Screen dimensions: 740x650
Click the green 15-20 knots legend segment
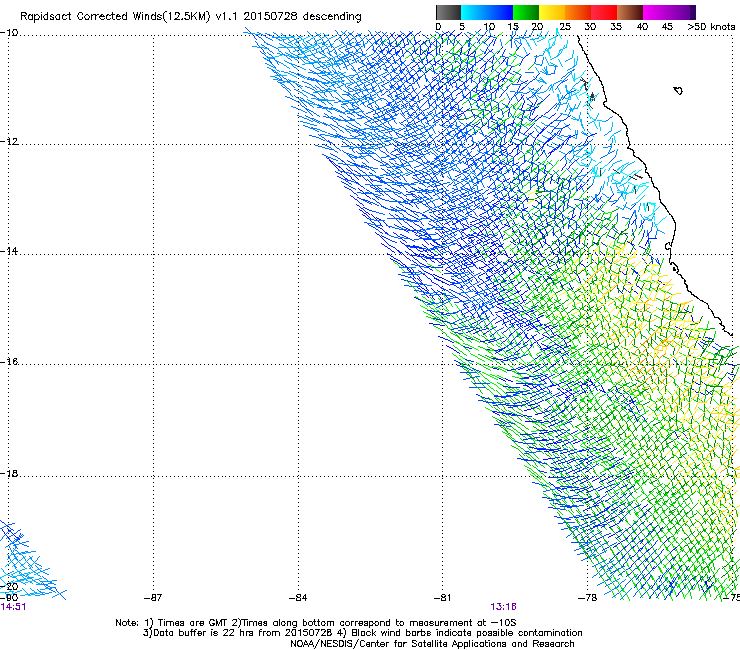pos(526,12)
